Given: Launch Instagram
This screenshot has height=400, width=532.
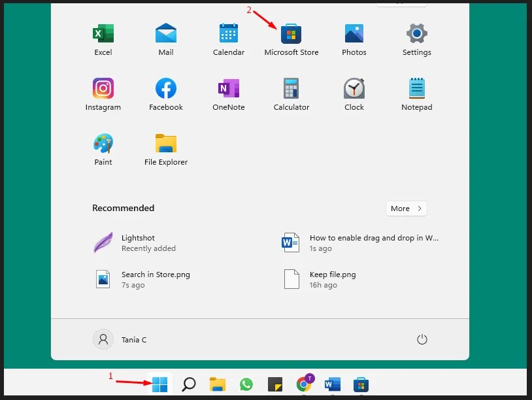Looking at the screenshot, I should click(x=103, y=94).
